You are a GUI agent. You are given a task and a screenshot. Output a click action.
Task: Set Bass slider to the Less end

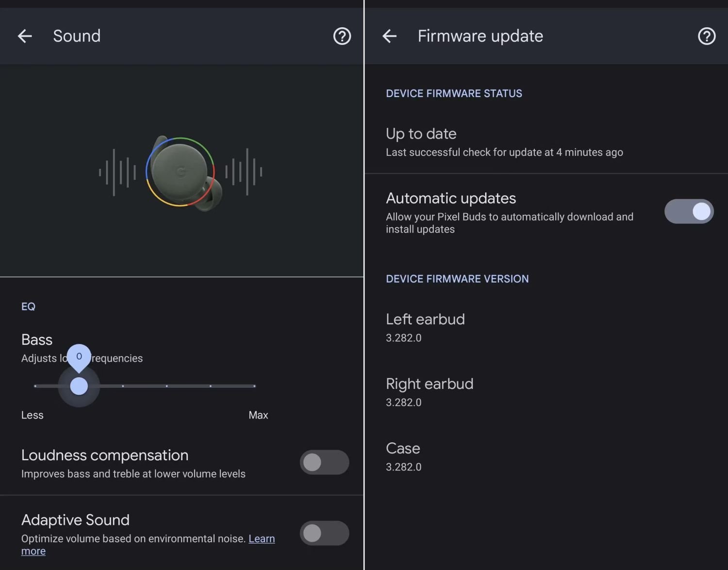[x=35, y=386]
